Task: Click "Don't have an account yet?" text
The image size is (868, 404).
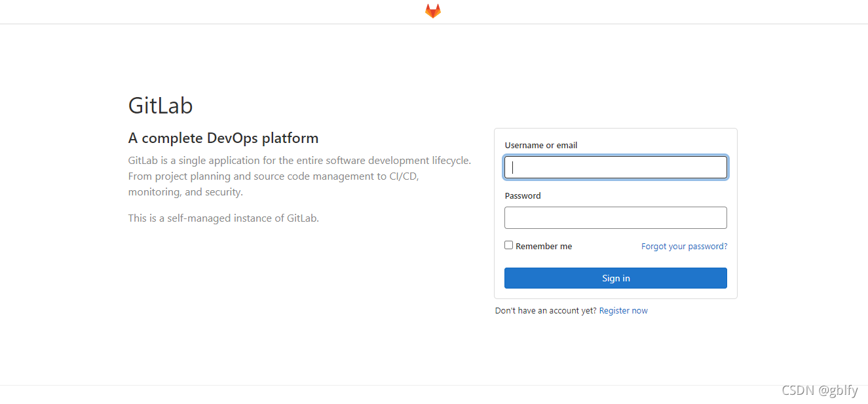Action: pyautogui.click(x=546, y=311)
